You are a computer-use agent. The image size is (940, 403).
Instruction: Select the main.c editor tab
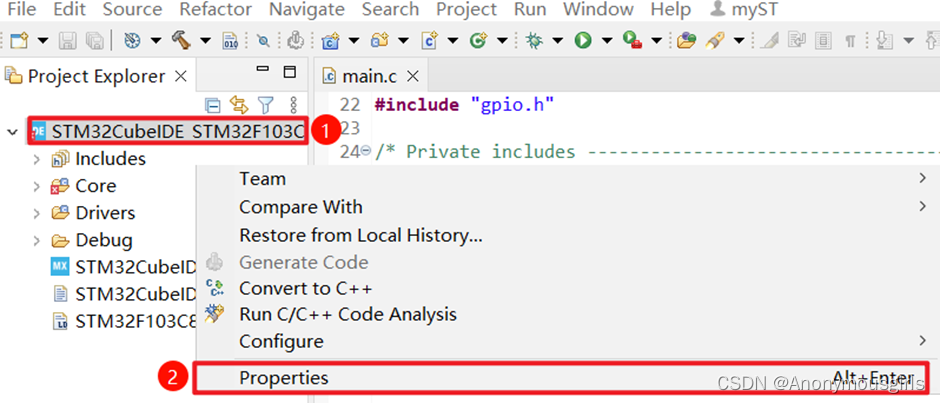369,76
